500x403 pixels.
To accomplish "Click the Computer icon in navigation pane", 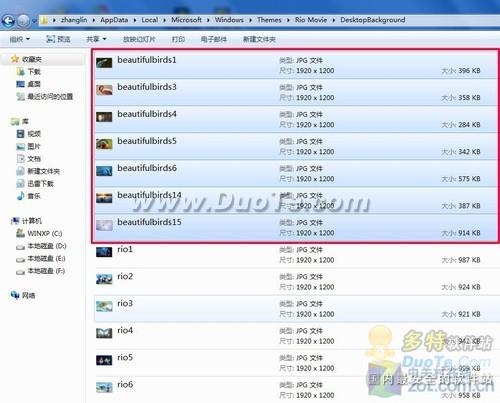I will [x=15, y=220].
